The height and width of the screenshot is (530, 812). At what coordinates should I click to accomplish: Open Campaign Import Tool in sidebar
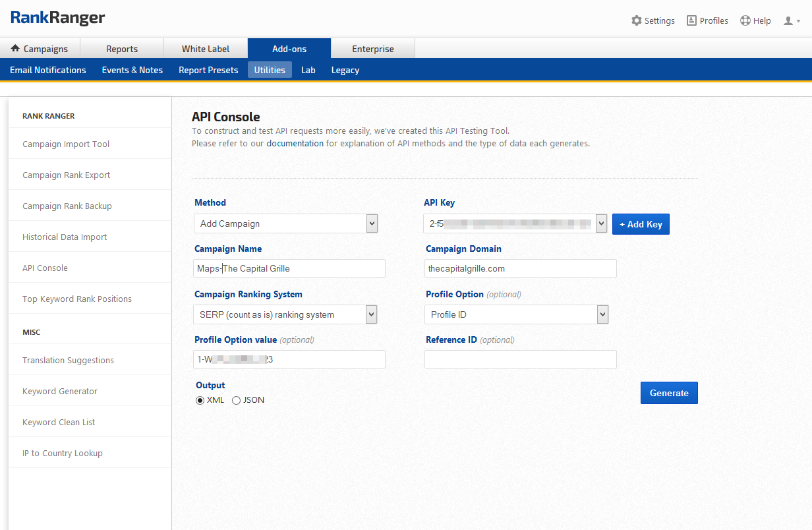click(66, 144)
